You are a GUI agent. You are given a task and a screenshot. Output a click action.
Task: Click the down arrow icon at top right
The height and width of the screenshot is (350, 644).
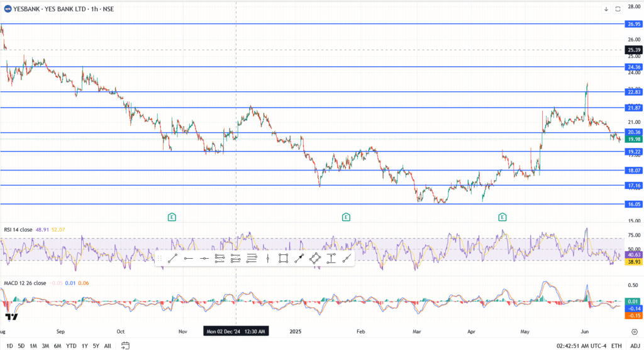coord(606,9)
